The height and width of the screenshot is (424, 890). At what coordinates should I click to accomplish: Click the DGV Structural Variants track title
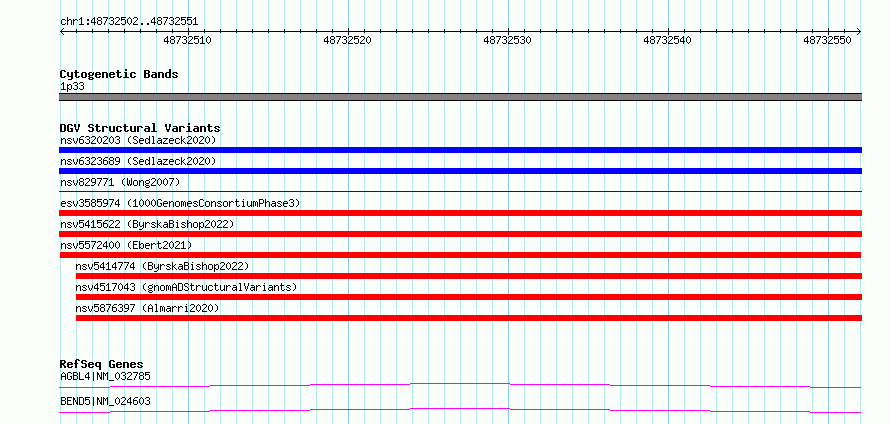[140, 128]
